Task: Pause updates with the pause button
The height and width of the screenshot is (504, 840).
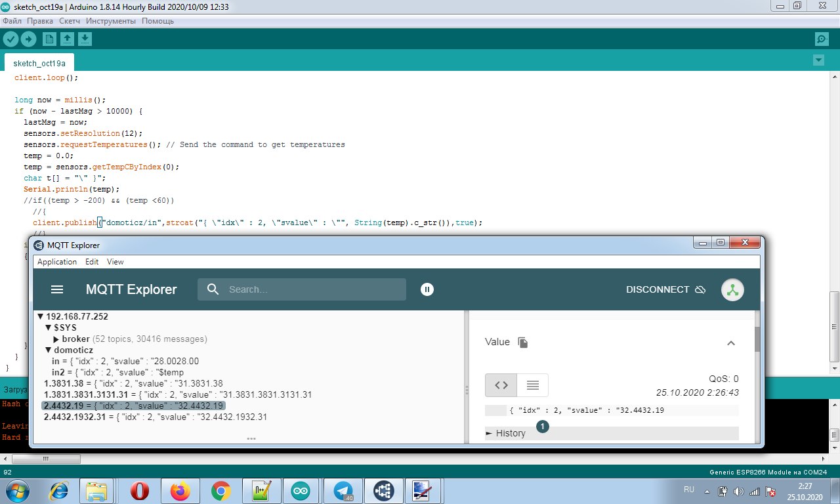Action: 427,289
